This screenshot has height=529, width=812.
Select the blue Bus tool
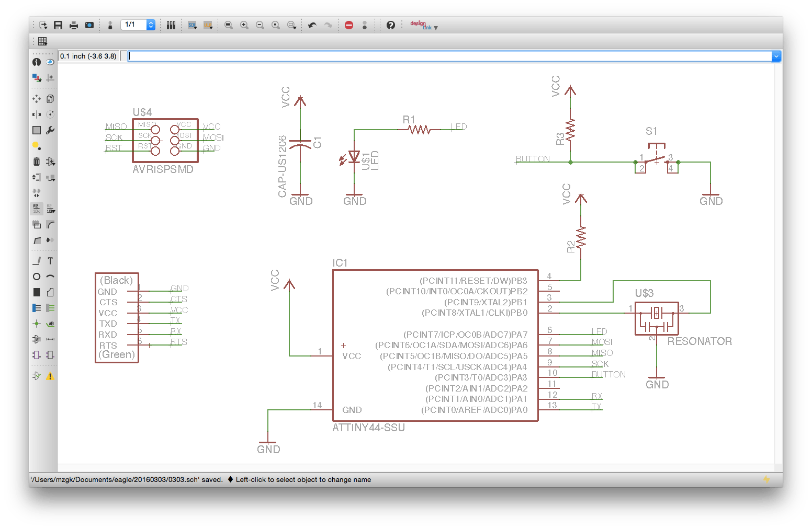tap(37, 308)
